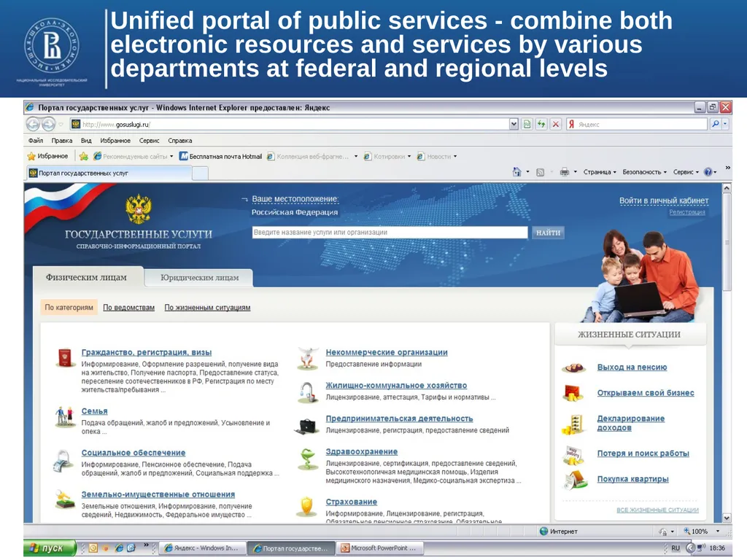747x560 pixels.
Task: Click the dove icon beside Некоммерческие организации
Action: [x=308, y=358]
